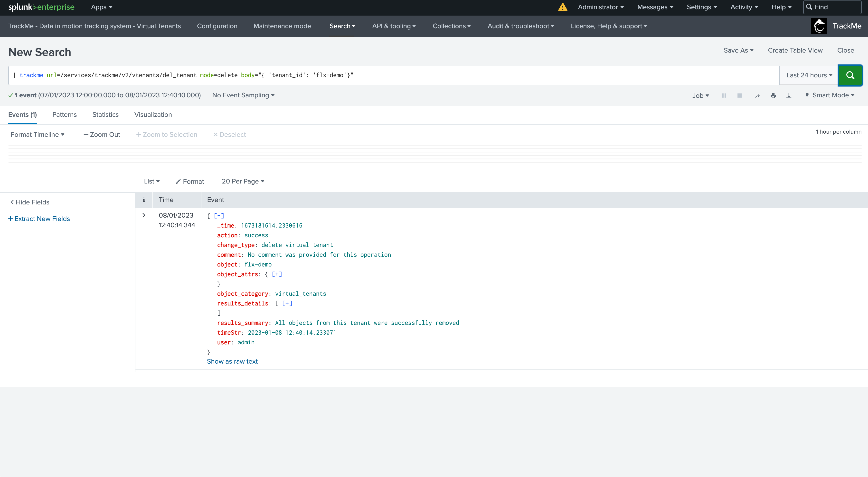Click the stop job icon
Screen dimensions: 868x477
(x=739, y=96)
